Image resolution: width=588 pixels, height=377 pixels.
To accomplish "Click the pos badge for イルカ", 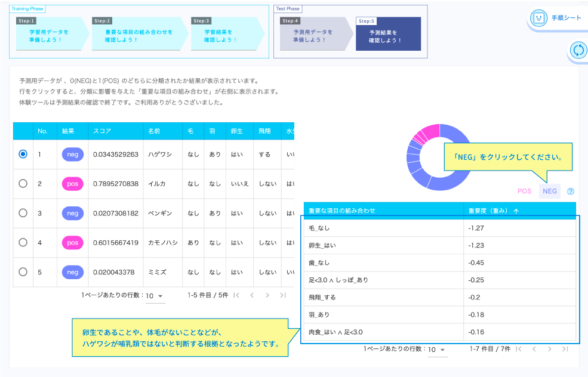I will (73, 184).
